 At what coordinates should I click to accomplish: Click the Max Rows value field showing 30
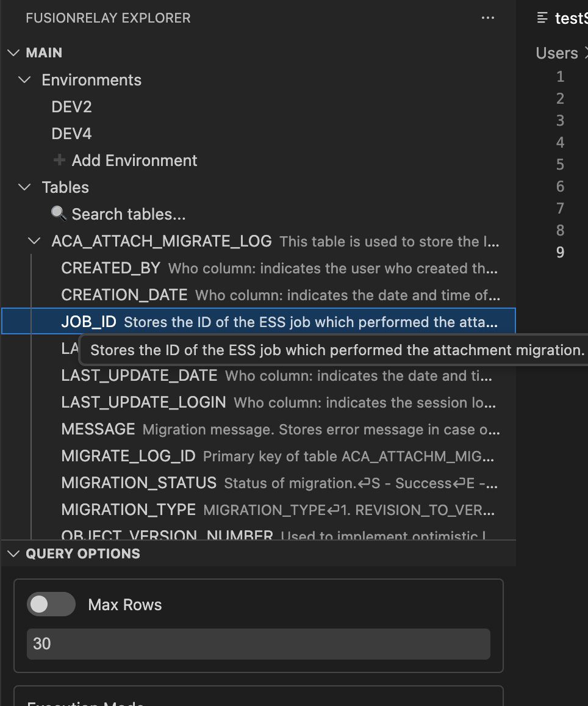click(259, 644)
